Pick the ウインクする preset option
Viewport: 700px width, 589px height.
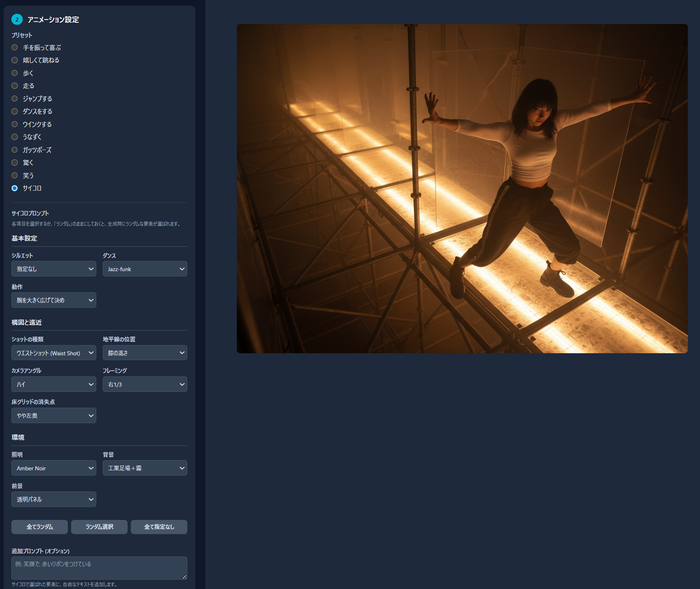pos(15,124)
